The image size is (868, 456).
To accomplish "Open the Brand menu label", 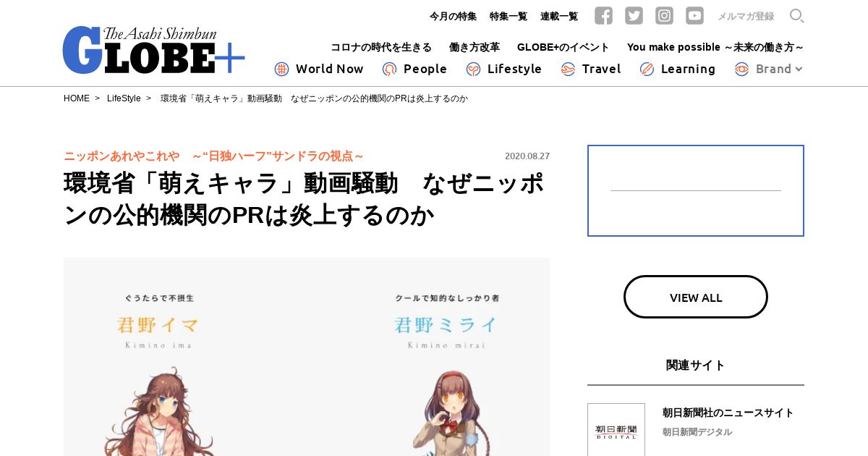I will coord(773,69).
